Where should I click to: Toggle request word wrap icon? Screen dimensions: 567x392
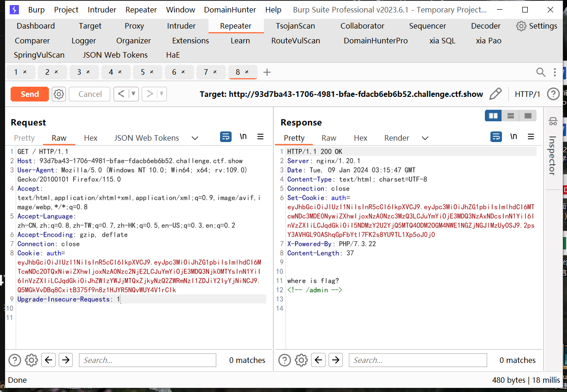pos(226,137)
